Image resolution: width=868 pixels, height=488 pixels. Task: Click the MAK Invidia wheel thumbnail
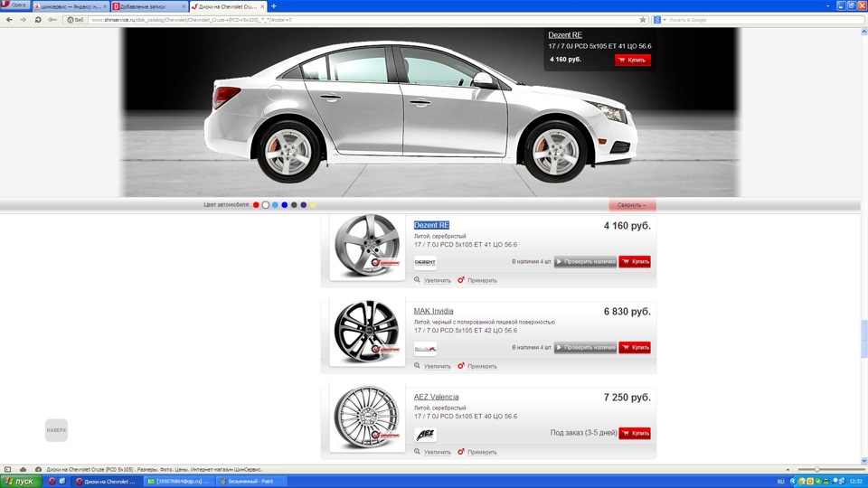pyautogui.click(x=367, y=332)
